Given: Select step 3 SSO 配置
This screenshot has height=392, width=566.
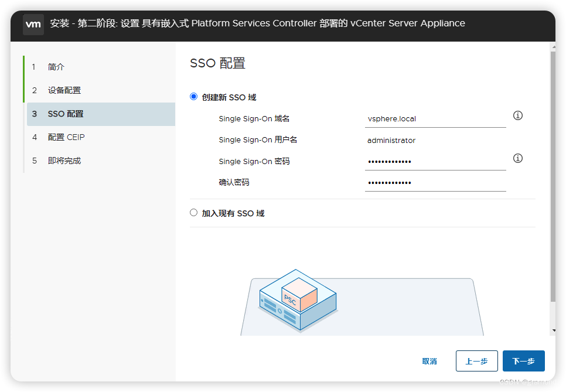Looking at the screenshot, I should [101, 114].
